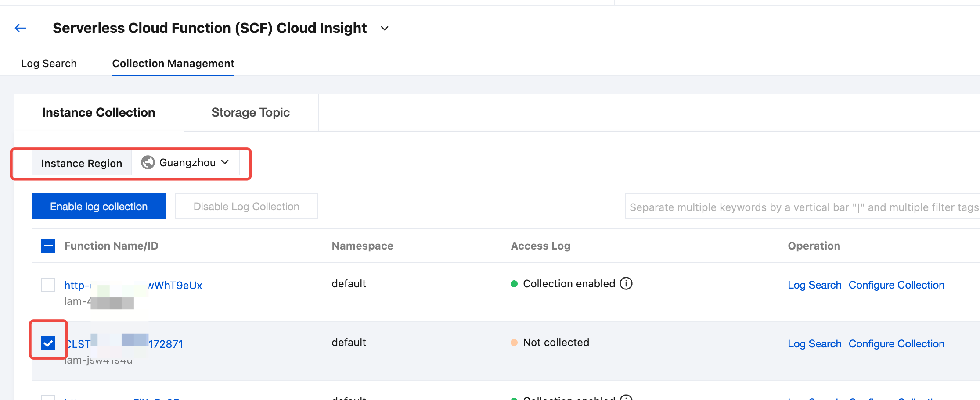980x400 pixels.
Task: Open the Storage Topic tab
Action: (250, 113)
